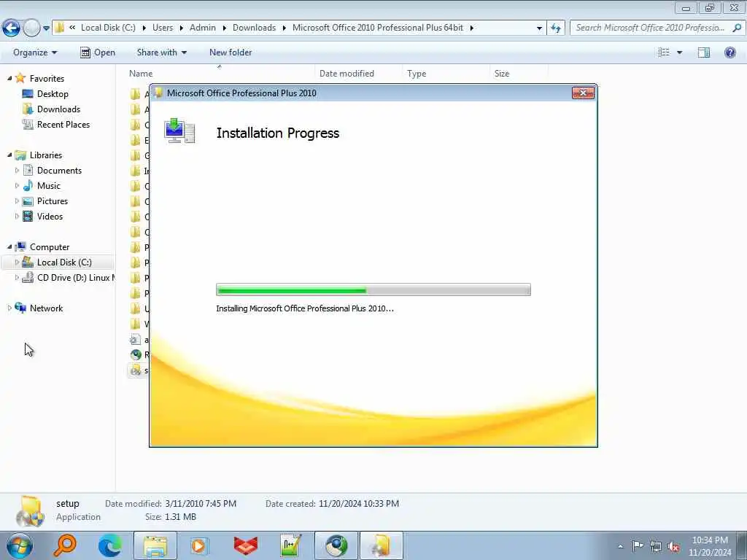Open the red app icon in taskbar
This screenshot has width=747, height=560.
pyautogui.click(x=245, y=545)
